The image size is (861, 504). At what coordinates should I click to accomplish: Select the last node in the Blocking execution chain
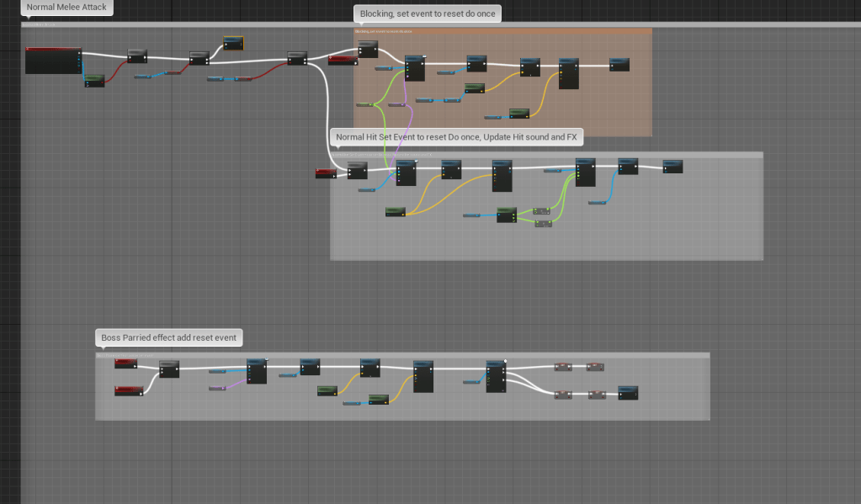[619, 65]
